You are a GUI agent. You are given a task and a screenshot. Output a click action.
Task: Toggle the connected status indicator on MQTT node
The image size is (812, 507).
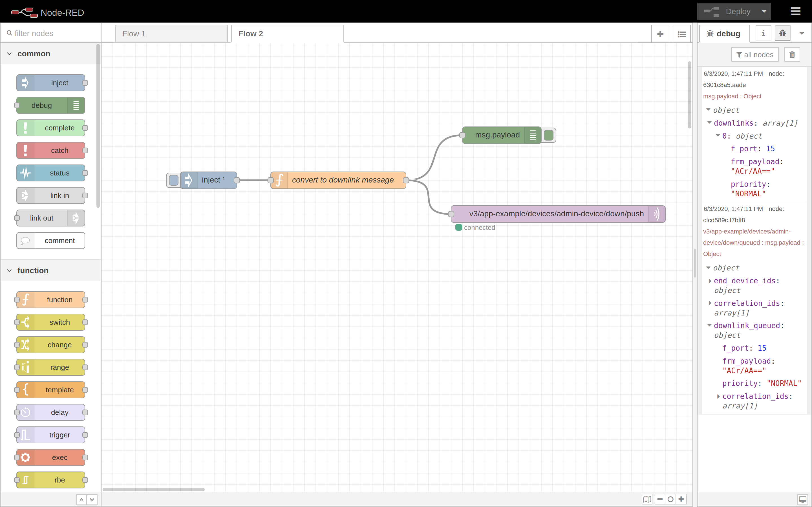coord(459,227)
